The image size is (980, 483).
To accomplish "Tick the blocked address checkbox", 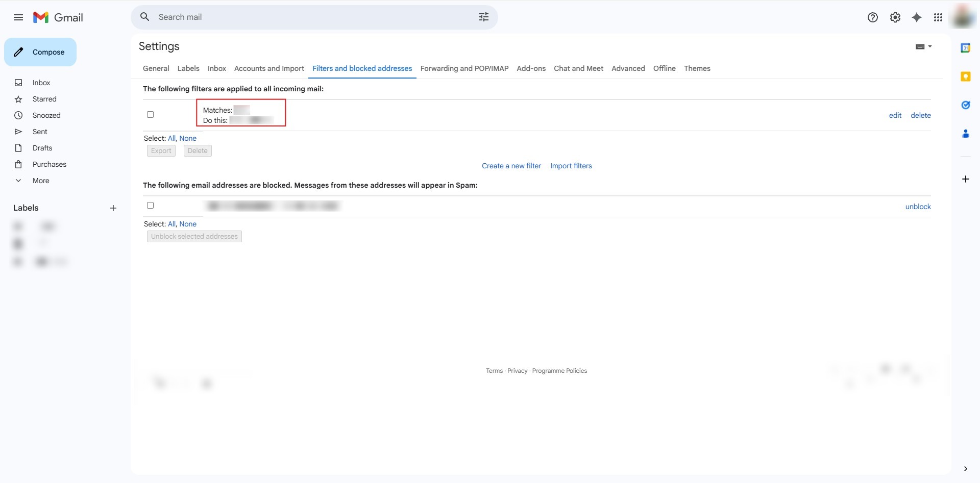I will point(150,206).
